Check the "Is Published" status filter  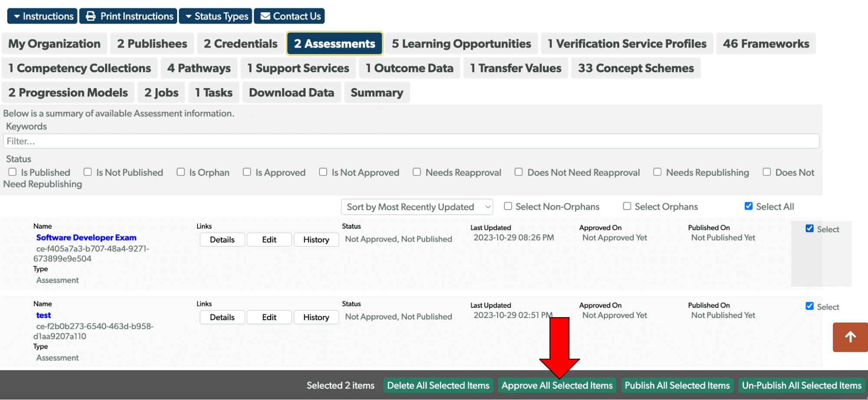[x=12, y=172]
